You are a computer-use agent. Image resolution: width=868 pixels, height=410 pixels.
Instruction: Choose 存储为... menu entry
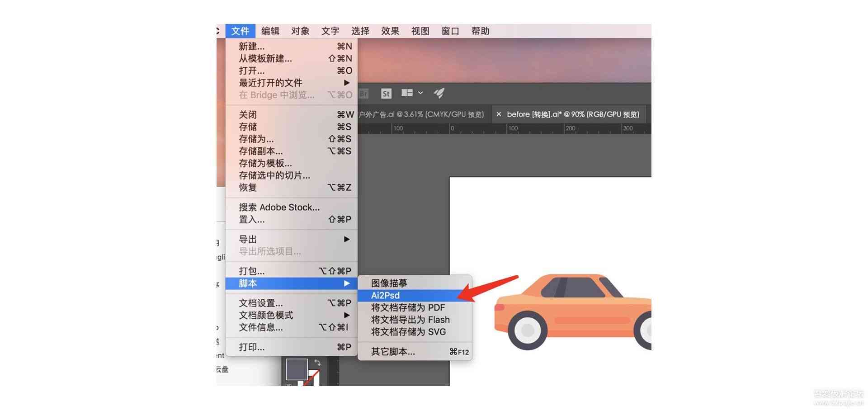(x=292, y=139)
